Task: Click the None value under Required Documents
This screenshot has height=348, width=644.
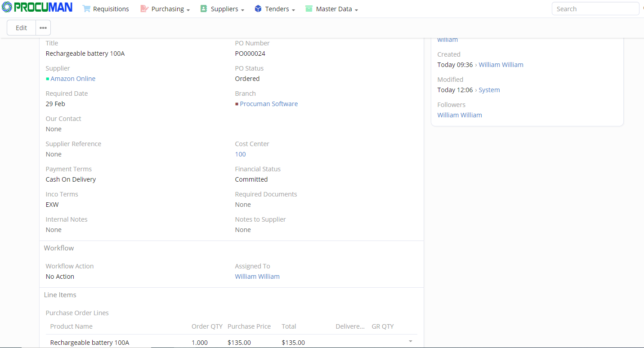Action: [x=243, y=205]
